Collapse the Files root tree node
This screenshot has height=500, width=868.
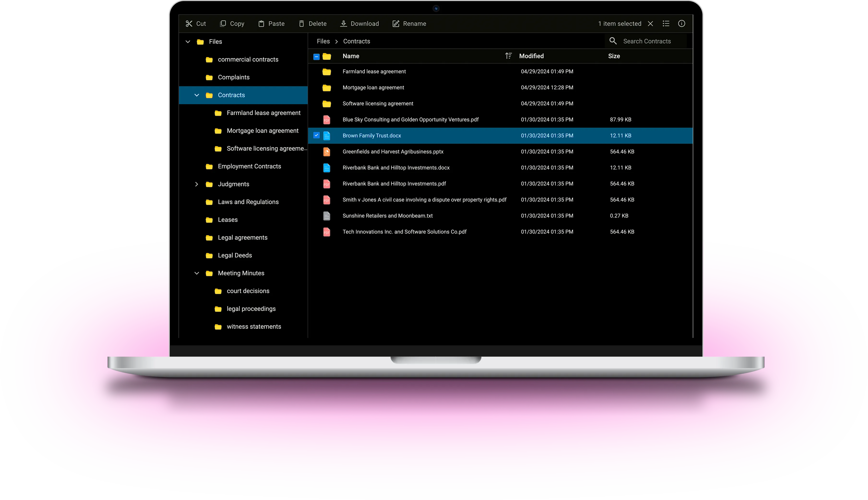[188, 42]
